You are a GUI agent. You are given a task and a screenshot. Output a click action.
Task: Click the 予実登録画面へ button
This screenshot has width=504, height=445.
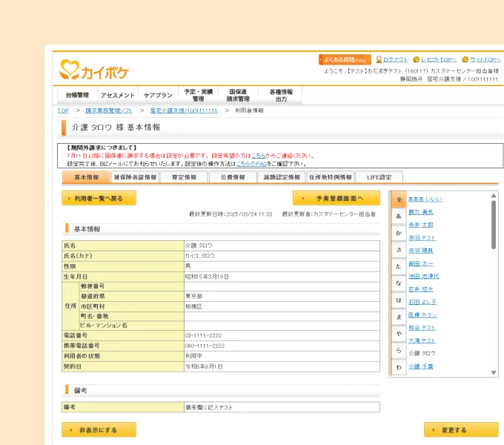[336, 198]
